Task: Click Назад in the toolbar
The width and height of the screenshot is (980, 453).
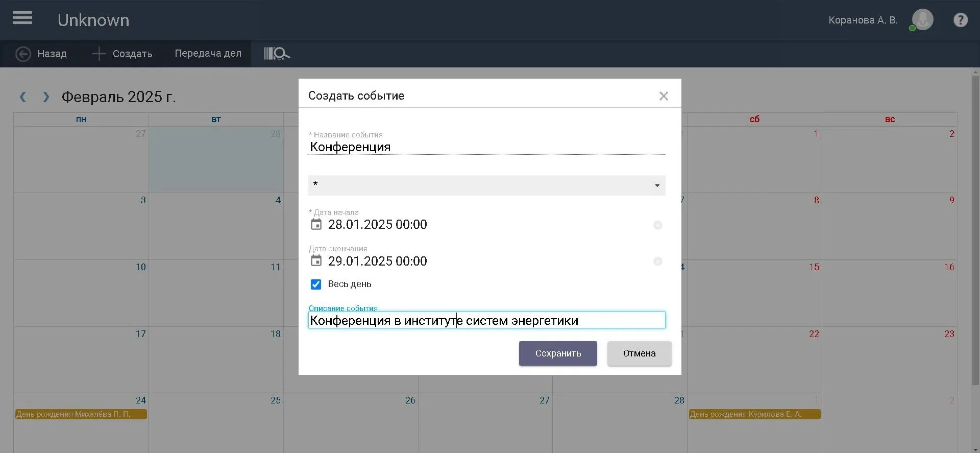Action: [42, 54]
